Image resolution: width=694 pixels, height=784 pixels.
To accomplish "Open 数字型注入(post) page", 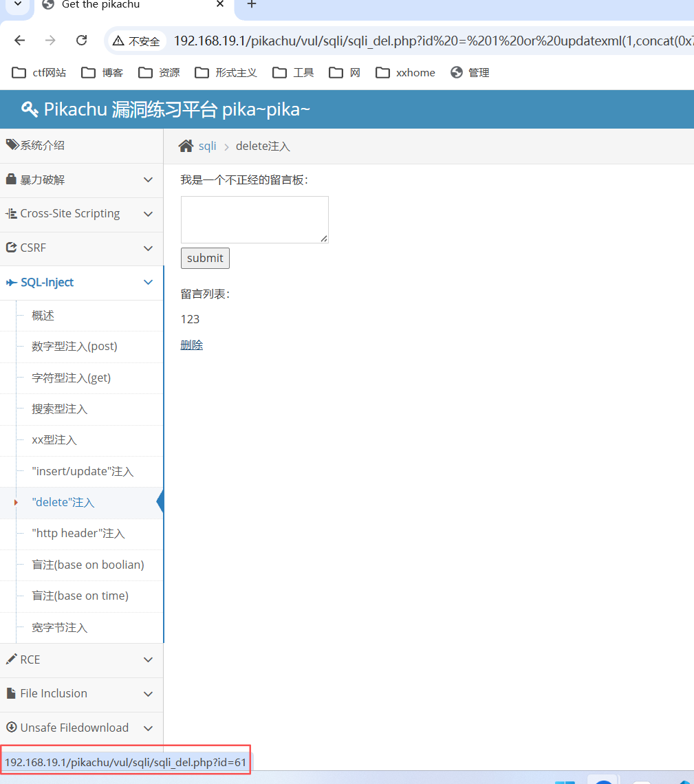I will point(74,347).
